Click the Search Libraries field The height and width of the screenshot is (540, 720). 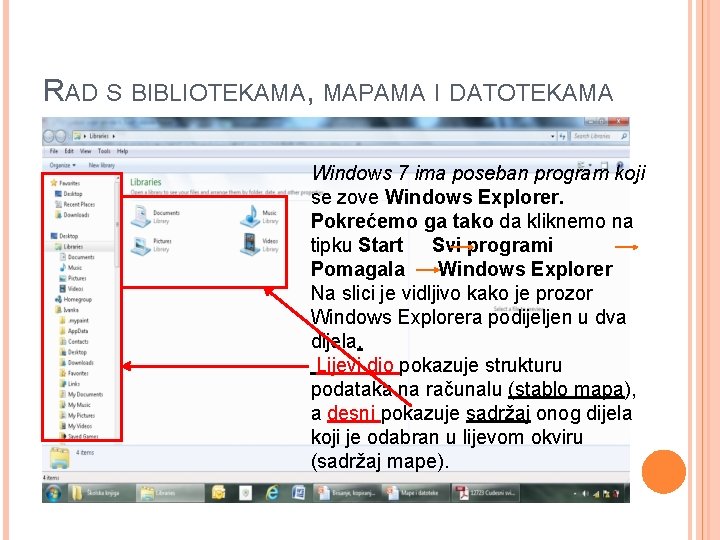tap(599, 136)
